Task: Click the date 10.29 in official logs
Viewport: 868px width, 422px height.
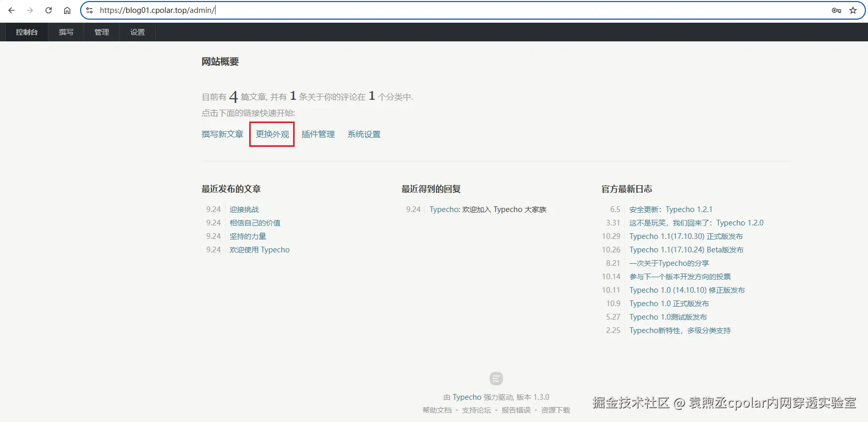Action: tap(611, 236)
